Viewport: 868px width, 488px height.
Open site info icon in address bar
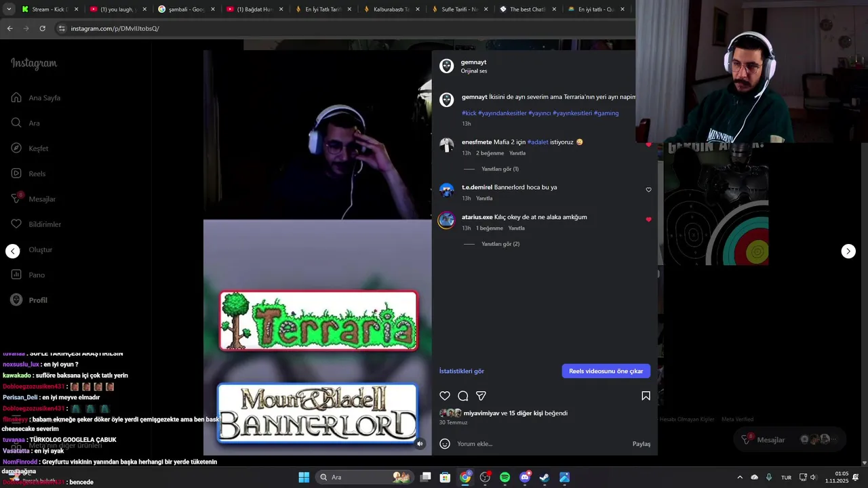[62, 28]
